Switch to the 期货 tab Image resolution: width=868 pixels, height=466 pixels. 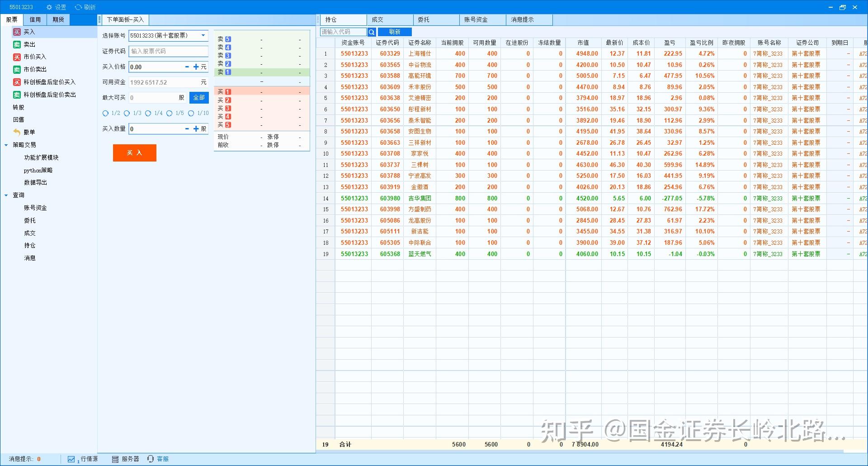point(58,19)
